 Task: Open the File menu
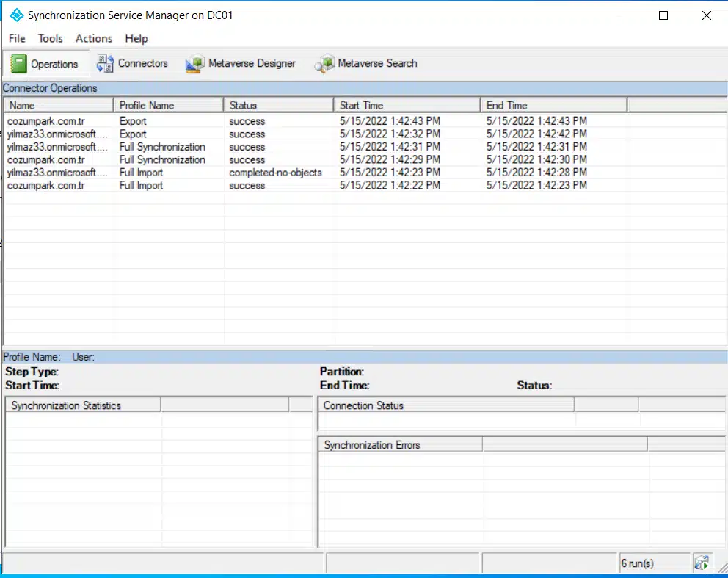pyautogui.click(x=17, y=38)
